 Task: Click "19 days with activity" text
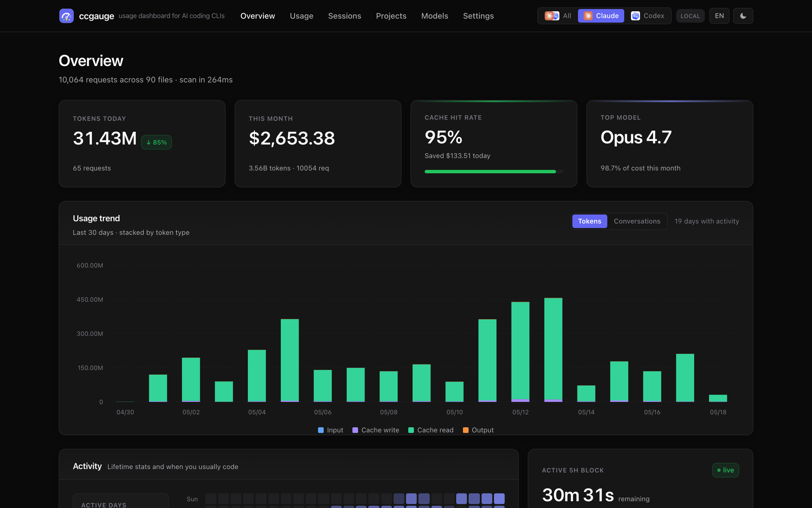[x=707, y=221]
